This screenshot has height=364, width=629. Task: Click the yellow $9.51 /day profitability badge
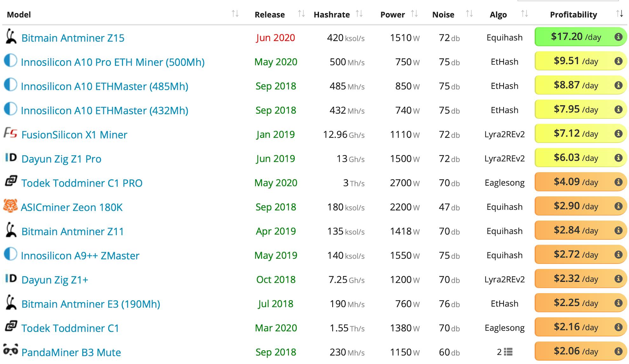(x=580, y=61)
